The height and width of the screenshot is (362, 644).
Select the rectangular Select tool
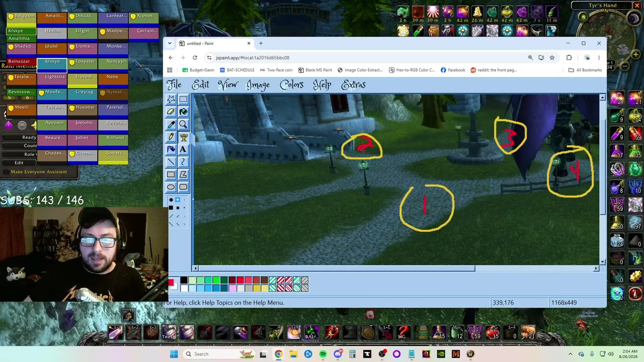coord(183,99)
